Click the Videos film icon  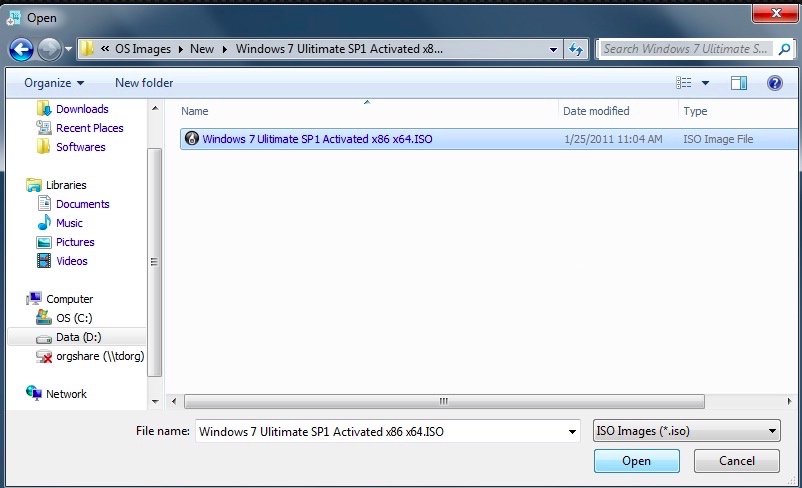[x=44, y=261]
